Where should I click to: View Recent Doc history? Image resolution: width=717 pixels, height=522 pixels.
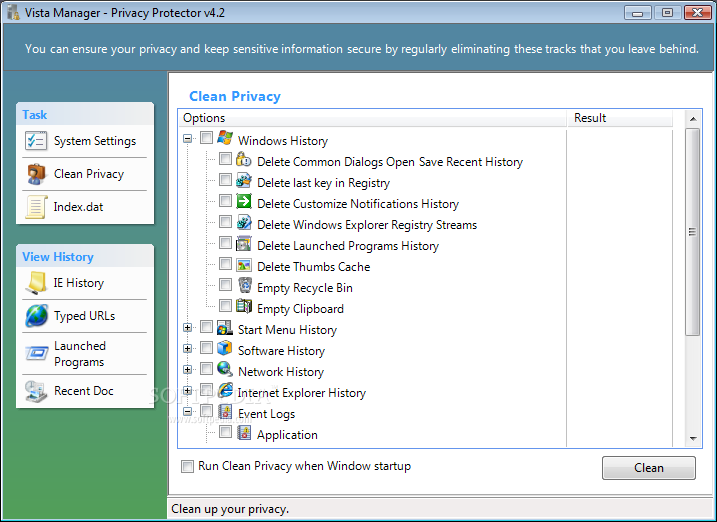tap(85, 391)
